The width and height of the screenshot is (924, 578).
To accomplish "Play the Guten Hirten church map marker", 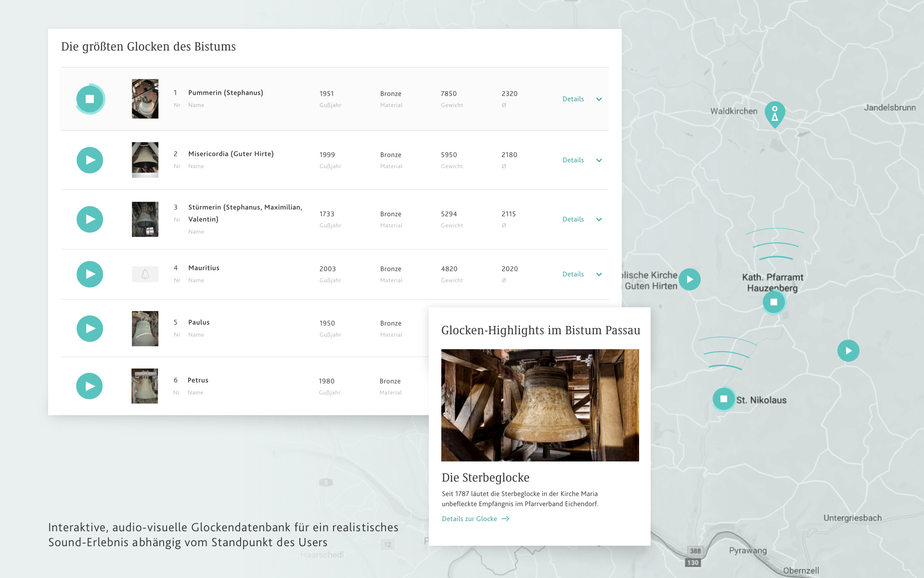I will point(690,279).
